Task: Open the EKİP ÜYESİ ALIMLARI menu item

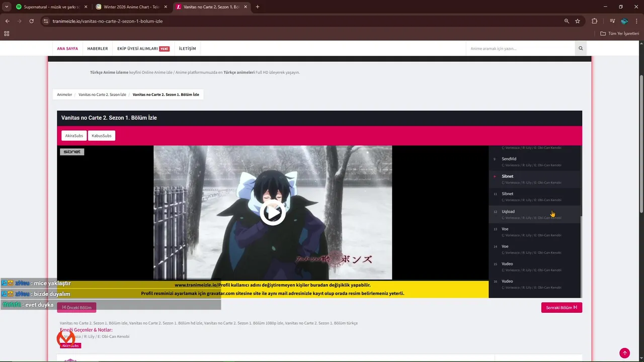Action: (x=143, y=49)
